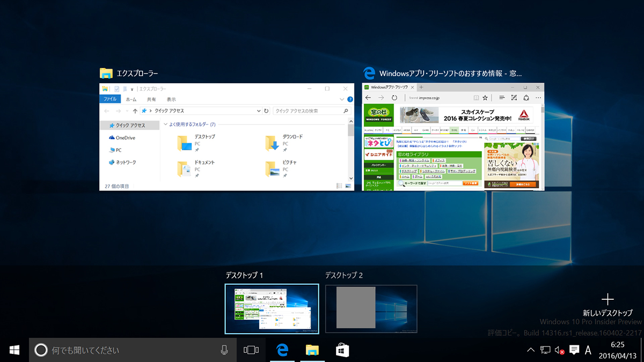
Task: Click the 窓の杜 Windows Forest logo
Action: coord(378,115)
